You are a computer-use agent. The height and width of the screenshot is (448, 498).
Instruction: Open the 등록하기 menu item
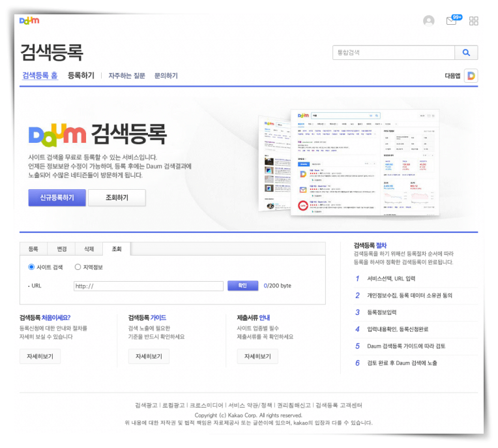[x=81, y=75]
